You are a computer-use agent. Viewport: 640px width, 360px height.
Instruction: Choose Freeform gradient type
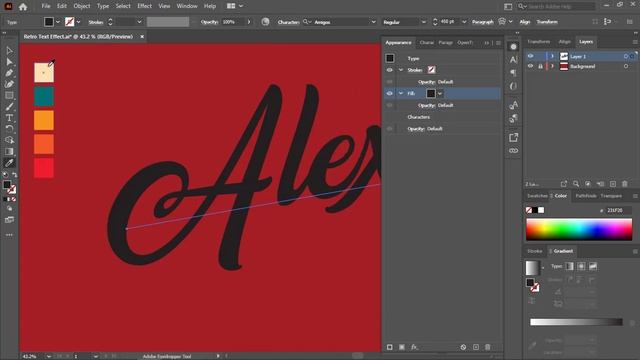point(593,266)
